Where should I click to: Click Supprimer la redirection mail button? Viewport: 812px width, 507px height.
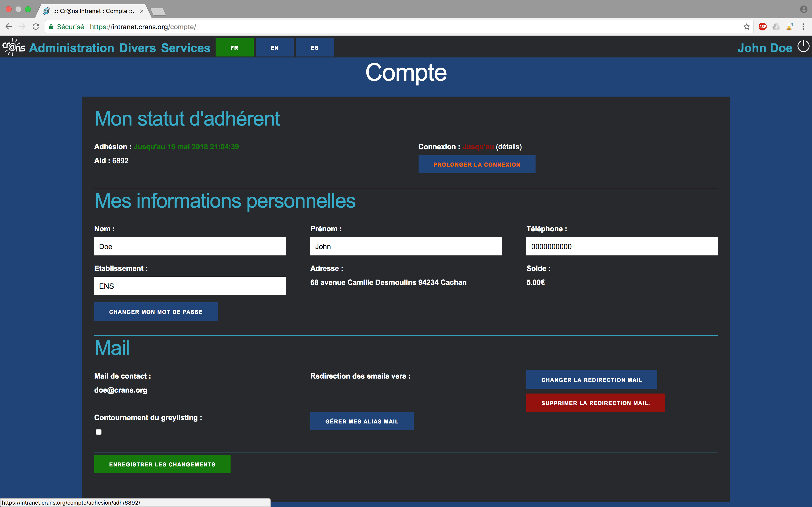click(x=595, y=403)
